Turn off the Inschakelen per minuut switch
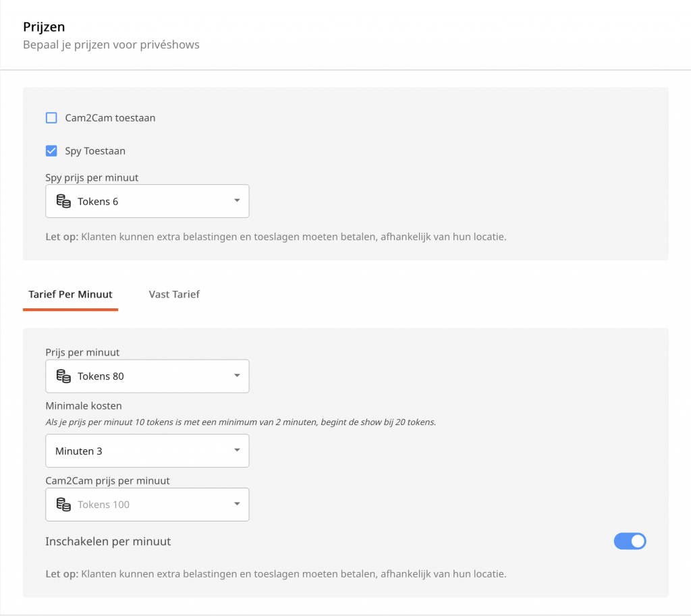Viewport: 691px width, 616px height. (630, 541)
